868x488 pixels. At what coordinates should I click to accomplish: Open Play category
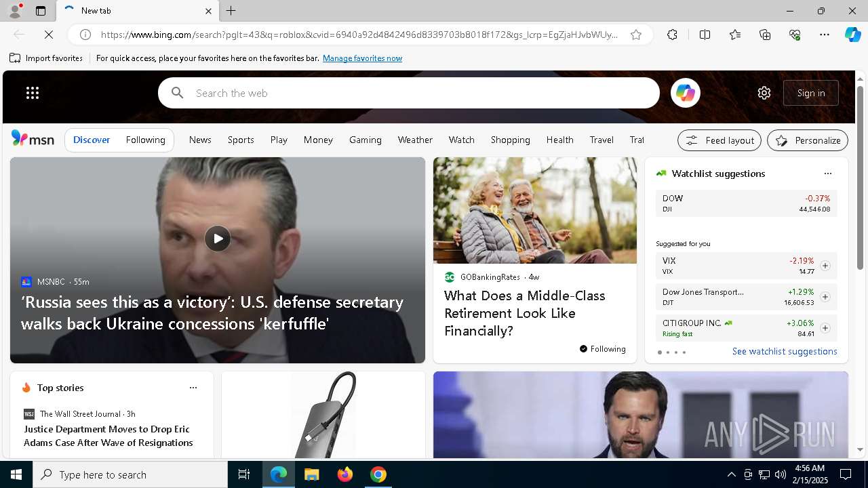279,140
